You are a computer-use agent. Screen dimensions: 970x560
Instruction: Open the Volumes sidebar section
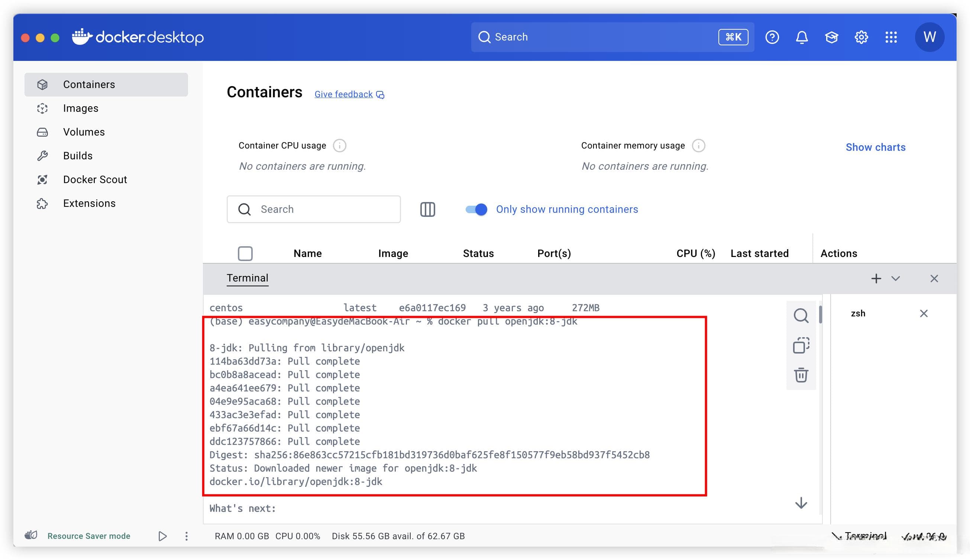106,132
